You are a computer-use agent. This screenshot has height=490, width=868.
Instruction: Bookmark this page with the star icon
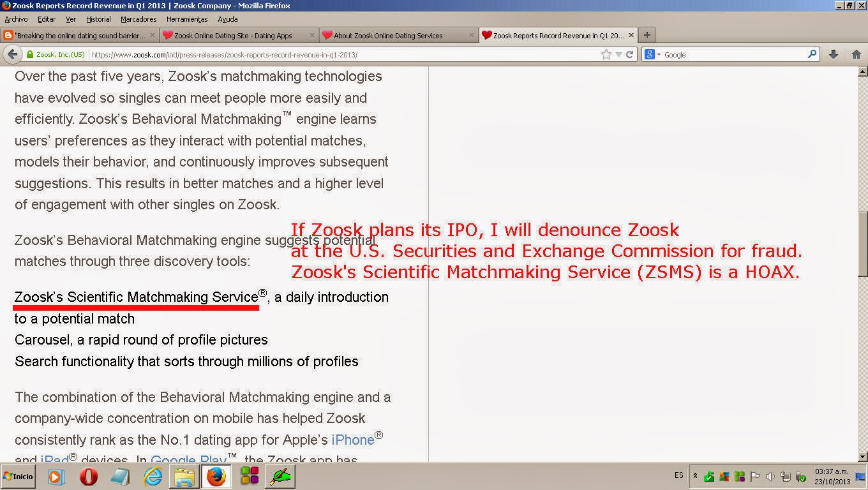tap(606, 55)
